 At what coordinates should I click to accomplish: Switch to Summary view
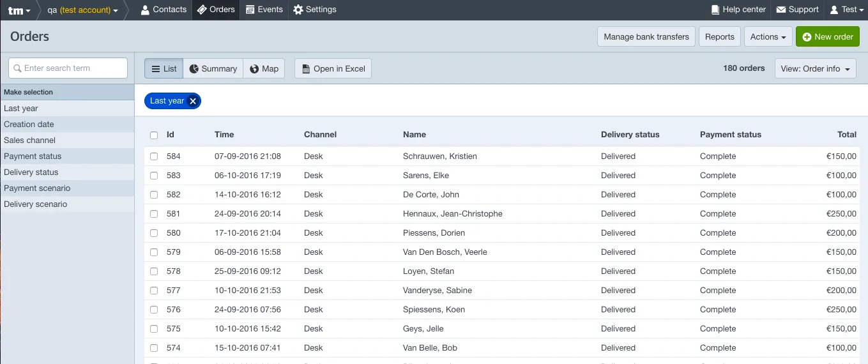point(213,68)
